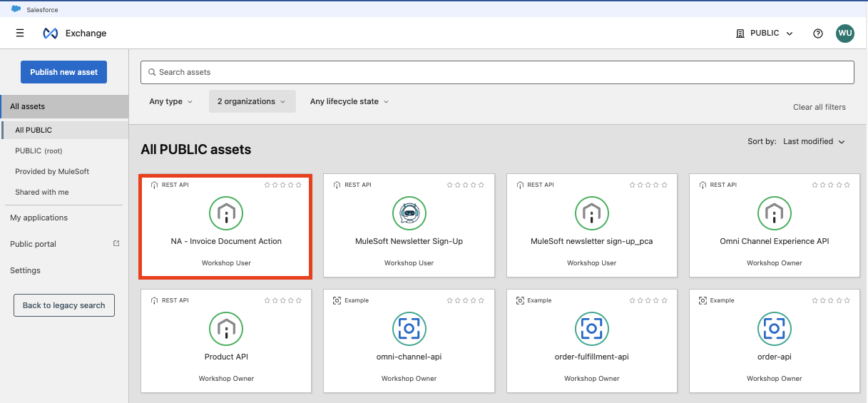The height and width of the screenshot is (403, 868).
Task: Click omni-channel-api example icon
Action: tap(409, 328)
